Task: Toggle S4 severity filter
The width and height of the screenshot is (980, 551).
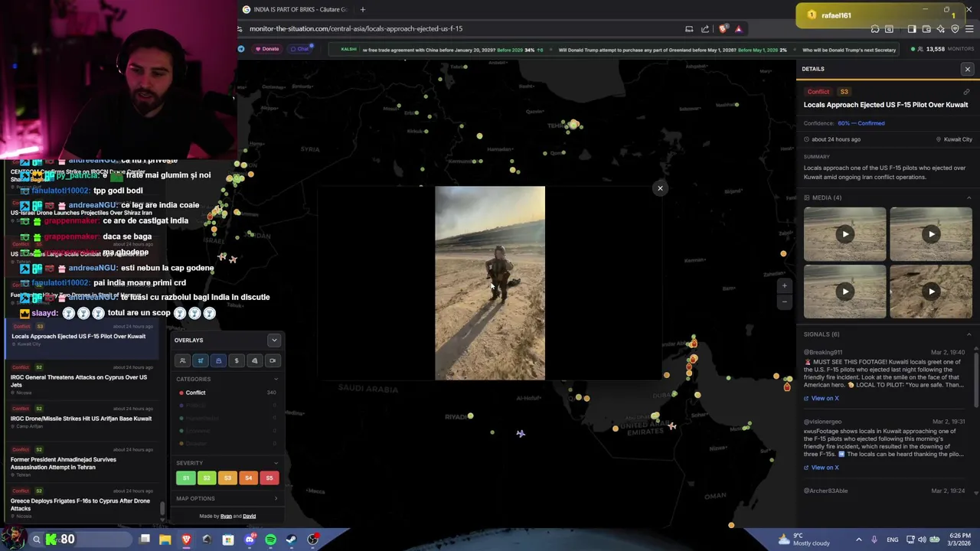Action: [248, 478]
